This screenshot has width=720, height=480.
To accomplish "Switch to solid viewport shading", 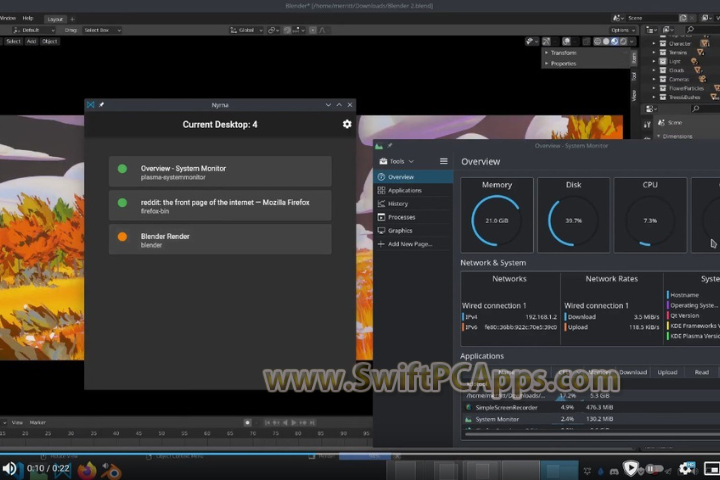I will (606, 41).
